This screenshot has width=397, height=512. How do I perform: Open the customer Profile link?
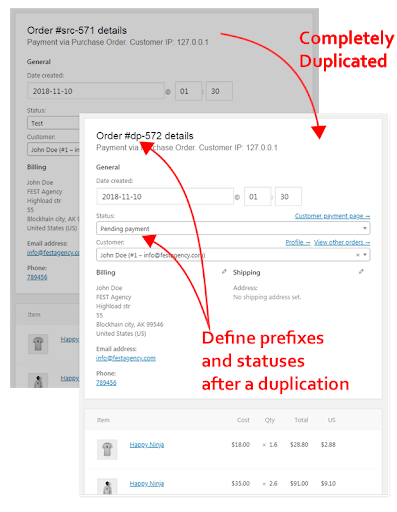coord(298,242)
